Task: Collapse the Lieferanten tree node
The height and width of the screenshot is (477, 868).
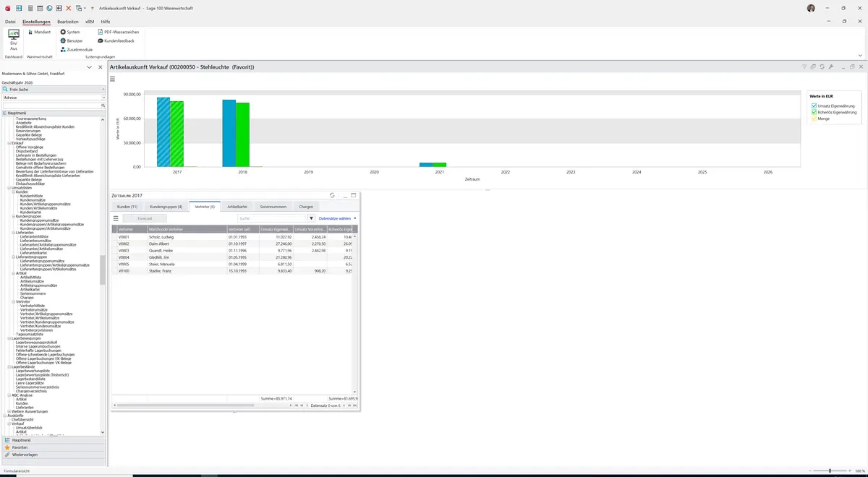Action: pos(14,233)
